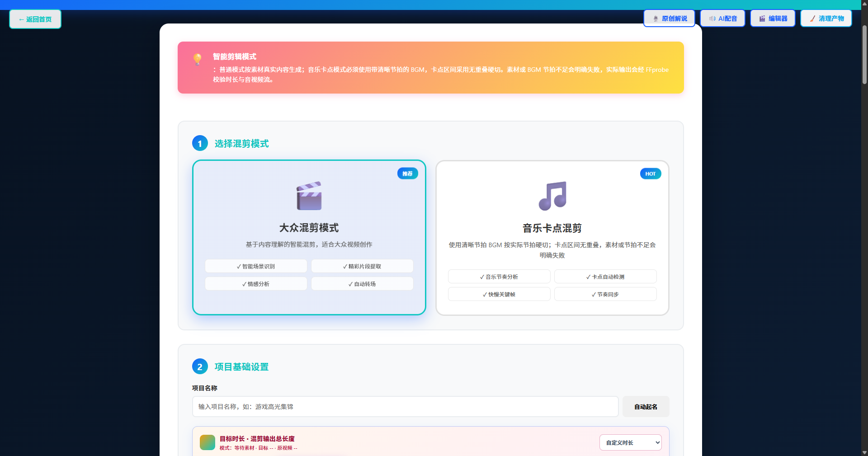
Task: Click the 返回首页 back button
Action: click(x=35, y=19)
